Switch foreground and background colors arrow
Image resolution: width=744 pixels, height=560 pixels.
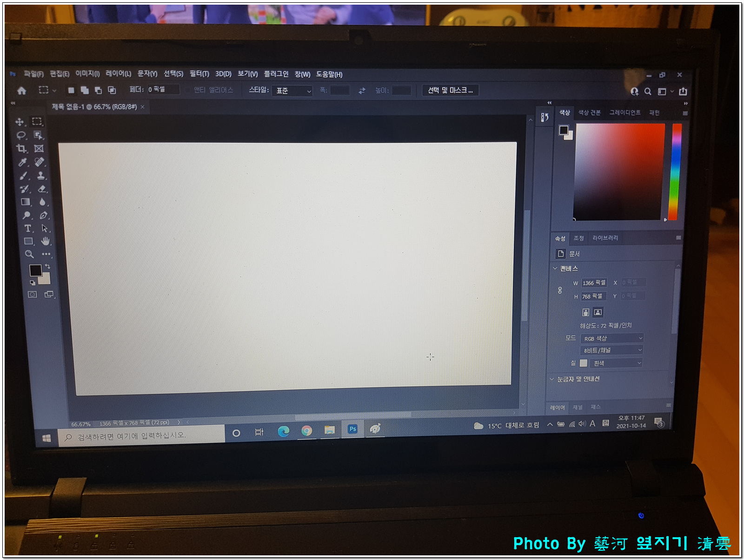pos(47,267)
